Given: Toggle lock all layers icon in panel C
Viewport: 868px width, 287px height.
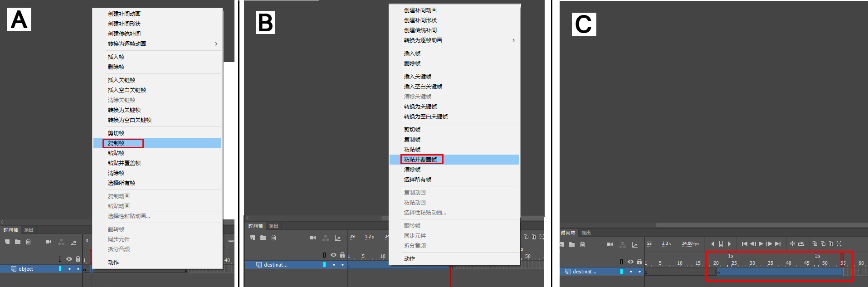Looking at the screenshot, I should tap(639, 262).
